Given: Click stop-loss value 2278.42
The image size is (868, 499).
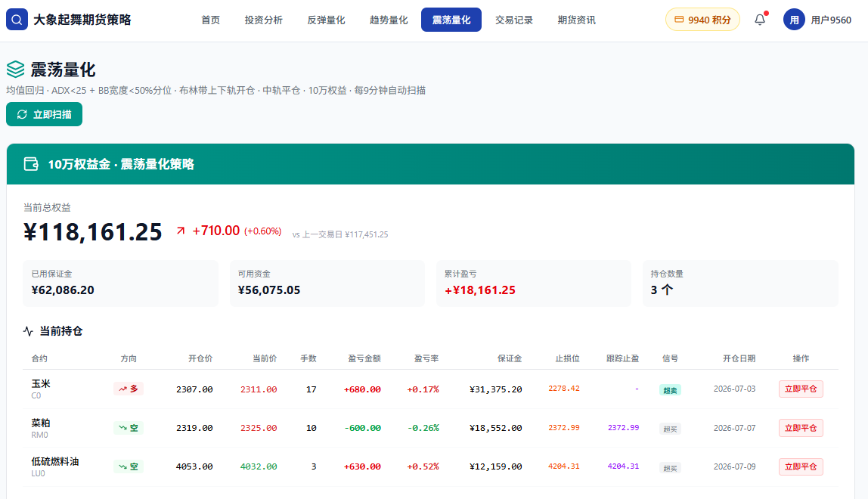Looking at the screenshot, I should 564,388.
